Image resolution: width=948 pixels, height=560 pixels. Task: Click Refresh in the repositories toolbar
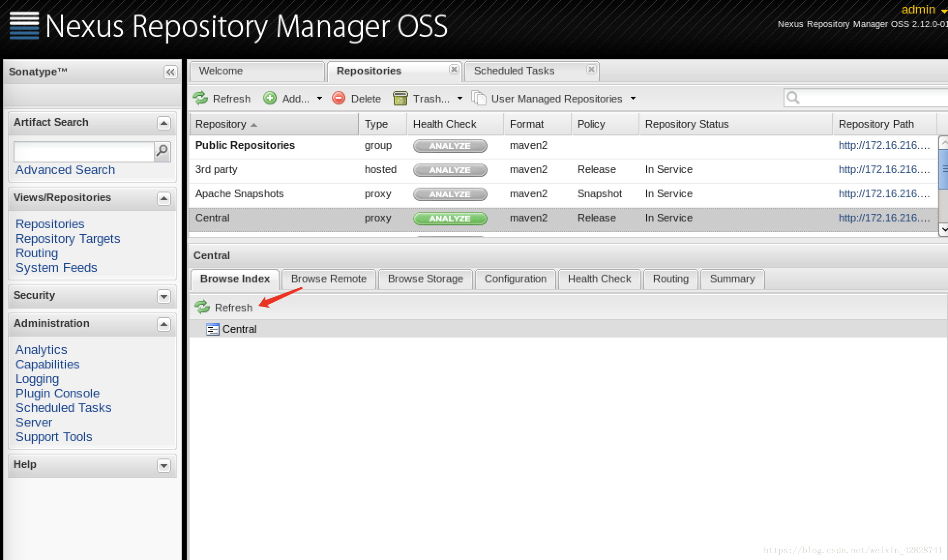(222, 99)
